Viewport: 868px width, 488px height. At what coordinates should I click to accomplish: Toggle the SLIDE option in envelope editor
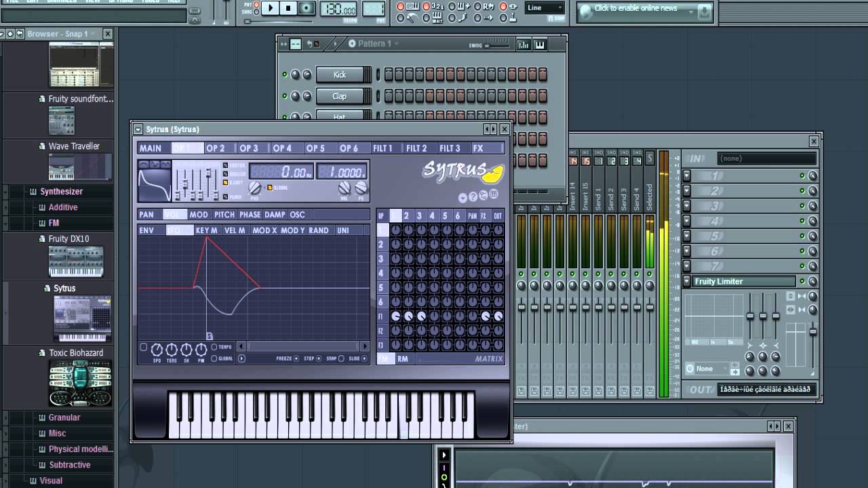click(x=364, y=359)
